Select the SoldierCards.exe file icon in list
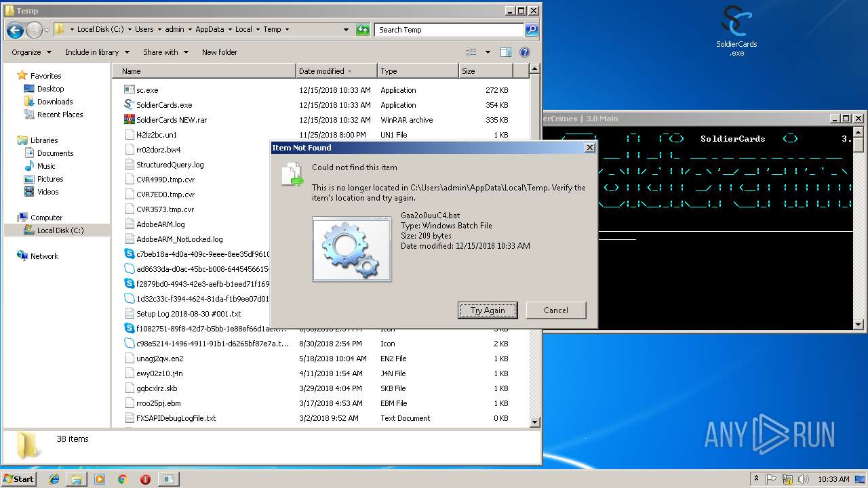Image resolution: width=868 pixels, height=488 pixels. tap(130, 104)
